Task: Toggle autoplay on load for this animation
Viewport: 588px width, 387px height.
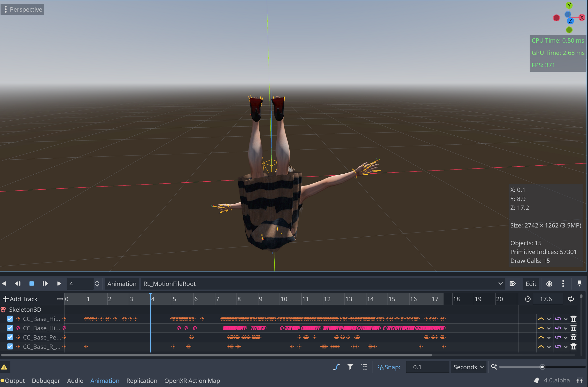Action: [x=513, y=283]
